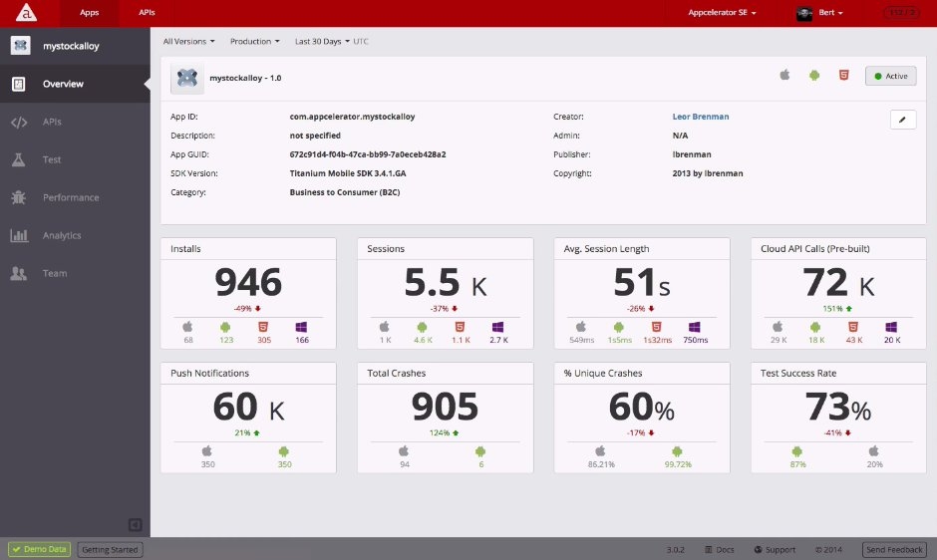The image size is (937, 560).
Task: Click the Performance bug icon
Action: point(19,197)
